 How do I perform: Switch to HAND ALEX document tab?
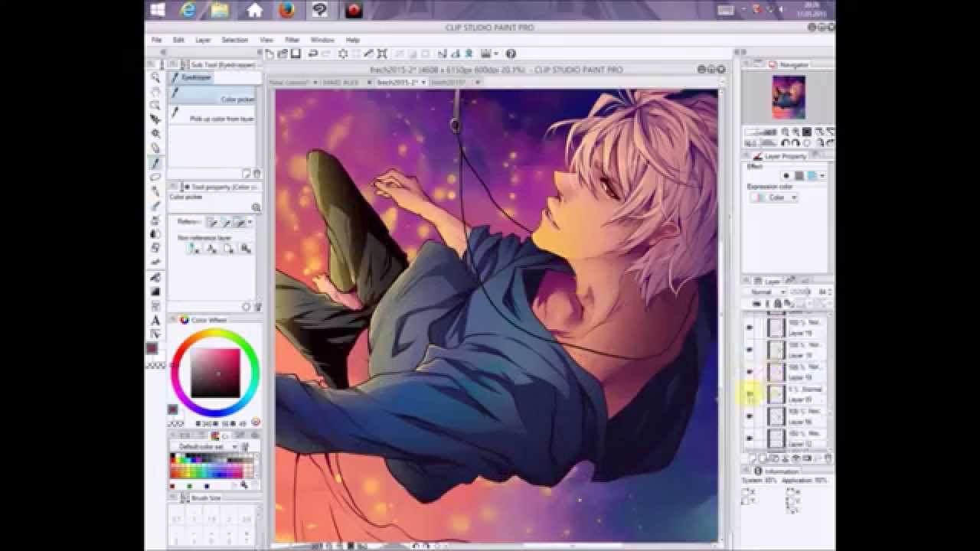[x=341, y=82]
